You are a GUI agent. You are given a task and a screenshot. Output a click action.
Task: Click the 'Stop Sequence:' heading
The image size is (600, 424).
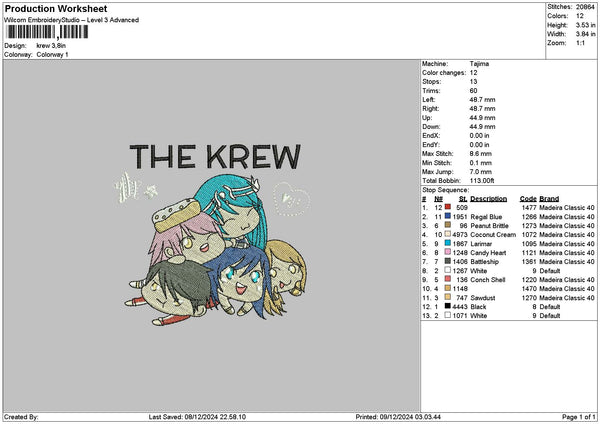click(x=445, y=190)
